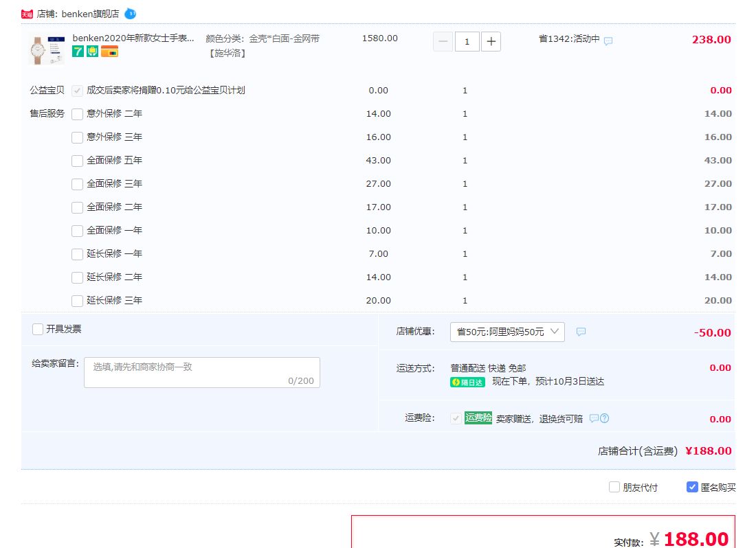Image resolution: width=756 pixels, height=548 pixels.
Task: Click 店铺合计 total ¥188.00
Action: point(709,450)
